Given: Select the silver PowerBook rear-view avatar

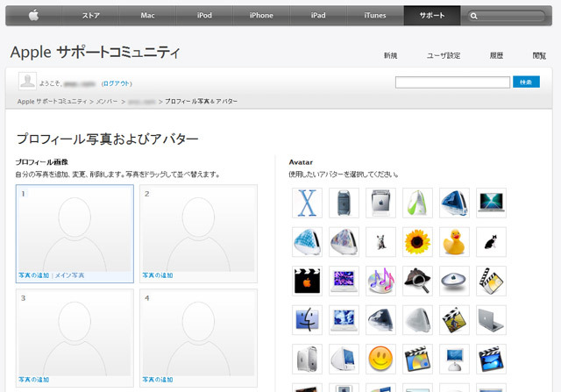Looking at the screenshot, I should [x=491, y=320].
